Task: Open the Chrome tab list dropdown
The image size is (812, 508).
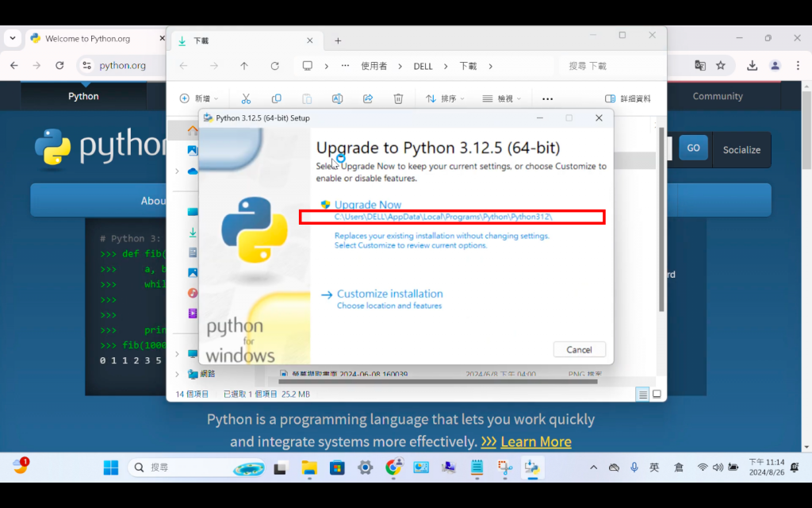Action: coord(13,38)
